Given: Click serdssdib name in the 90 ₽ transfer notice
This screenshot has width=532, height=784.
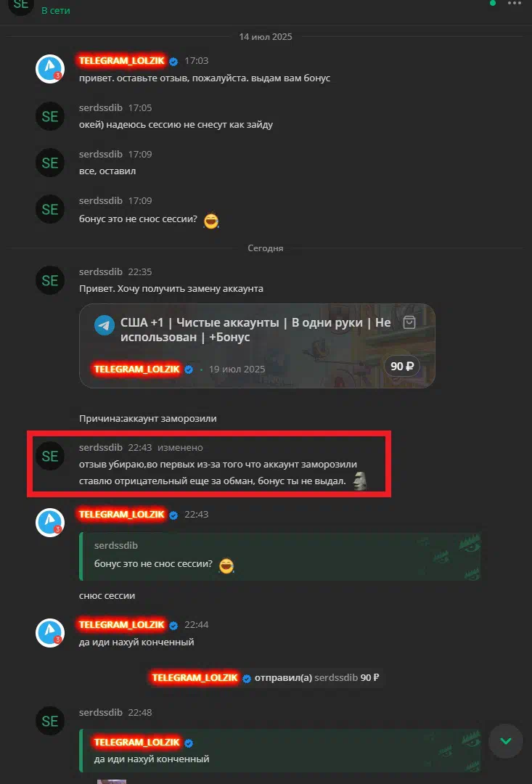Looking at the screenshot, I should click(336, 678).
